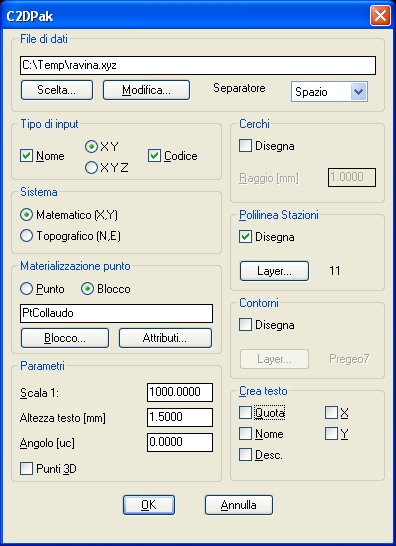Screen dimensions: 396x546
Task: Click Layer... button under Polilinea Stazioni
Action: [x=274, y=271]
